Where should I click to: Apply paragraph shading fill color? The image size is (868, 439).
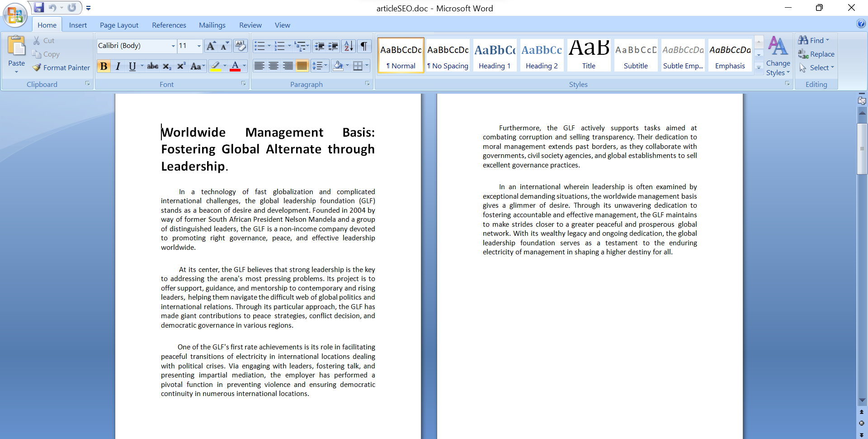point(338,66)
